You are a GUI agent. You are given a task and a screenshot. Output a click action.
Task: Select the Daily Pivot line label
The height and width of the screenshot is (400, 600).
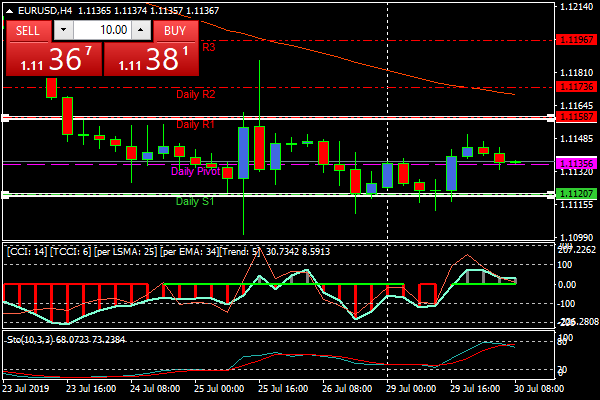pos(195,171)
